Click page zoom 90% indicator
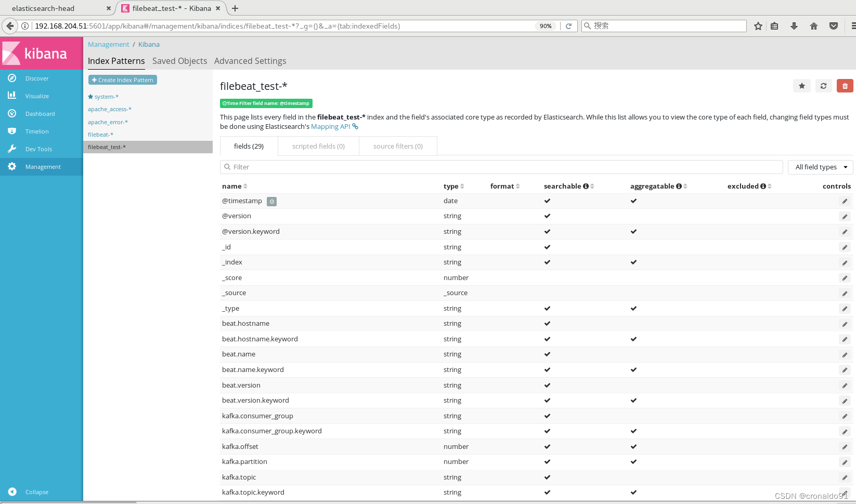This screenshot has width=856, height=504. [x=546, y=26]
